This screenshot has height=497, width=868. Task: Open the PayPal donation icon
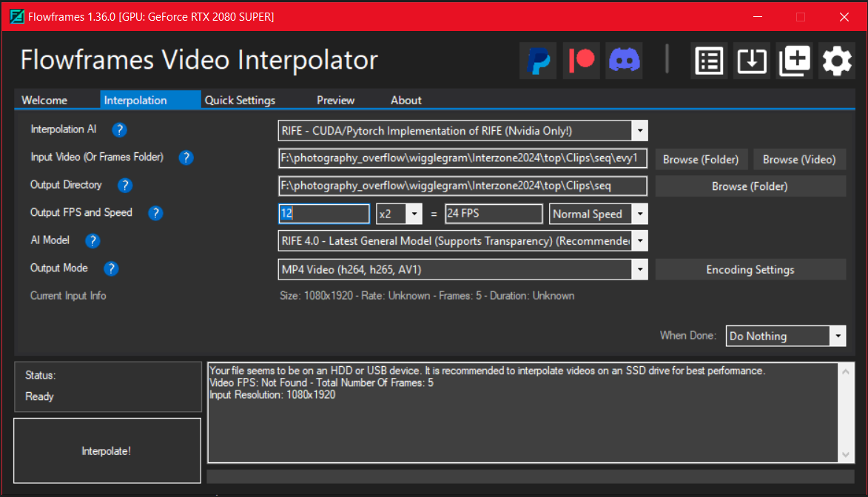point(538,61)
